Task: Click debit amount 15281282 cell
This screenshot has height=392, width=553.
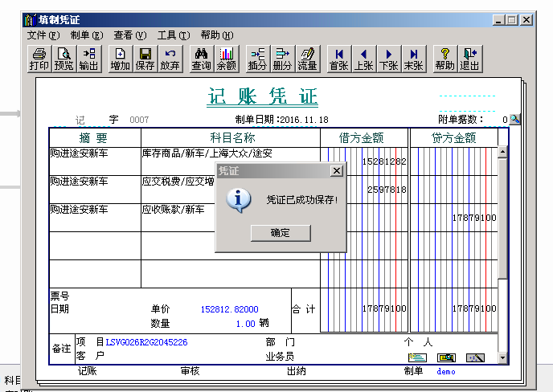Action: 364,161
